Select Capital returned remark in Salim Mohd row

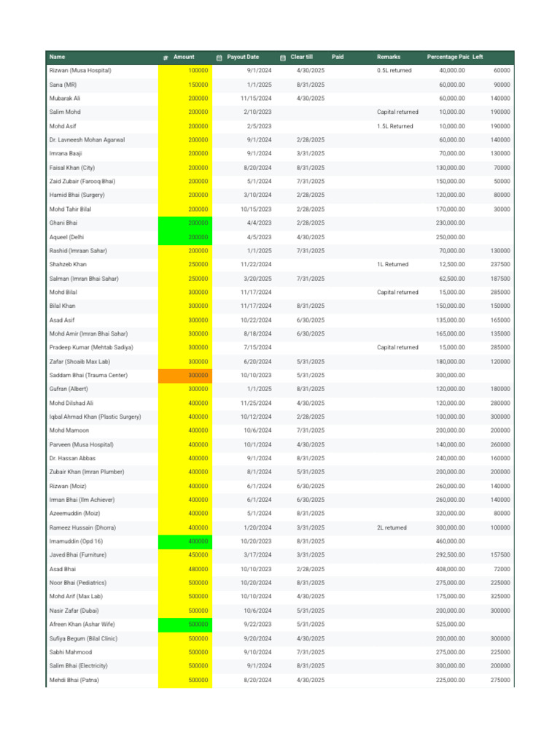pyautogui.click(x=397, y=112)
